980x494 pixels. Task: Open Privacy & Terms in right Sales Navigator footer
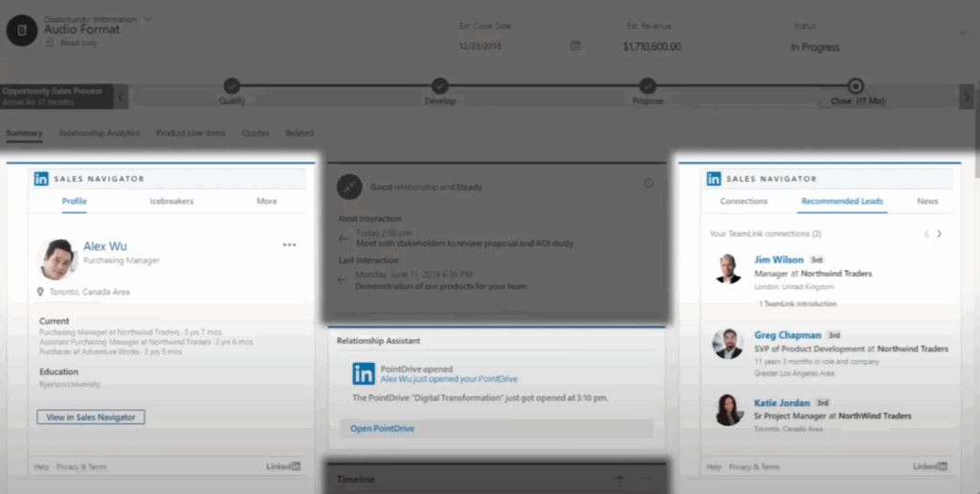tap(754, 466)
